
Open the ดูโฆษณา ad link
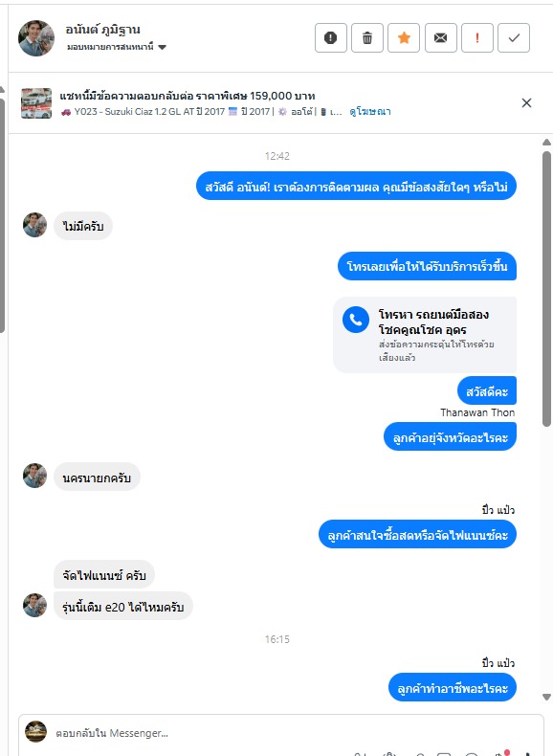point(370,111)
